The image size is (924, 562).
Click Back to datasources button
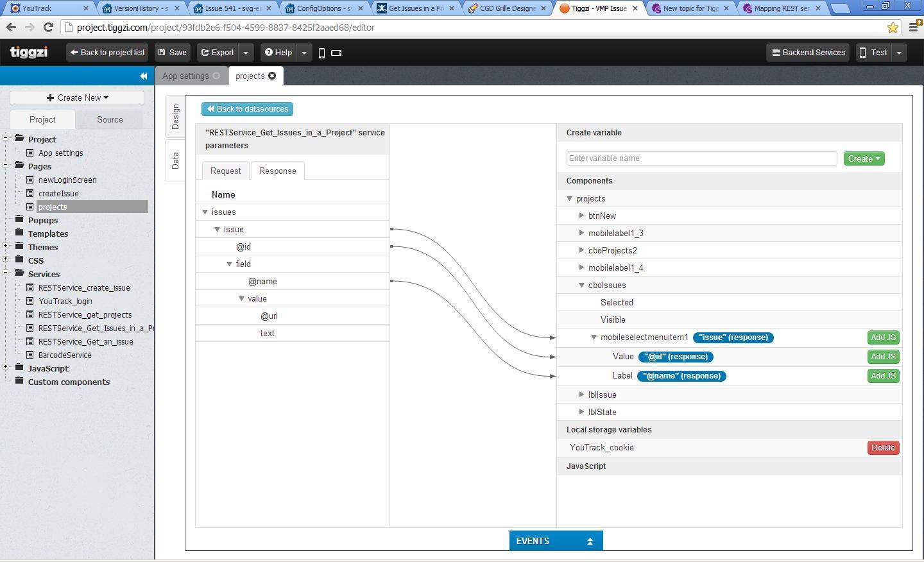click(x=247, y=109)
